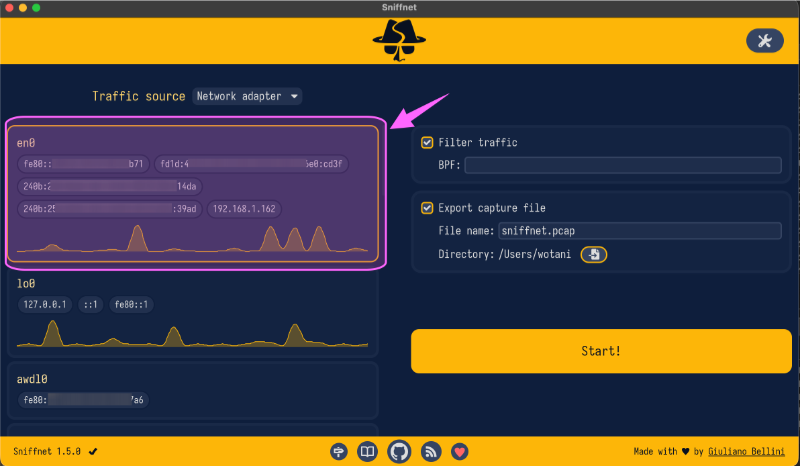Click the Traffic source label

tap(139, 96)
